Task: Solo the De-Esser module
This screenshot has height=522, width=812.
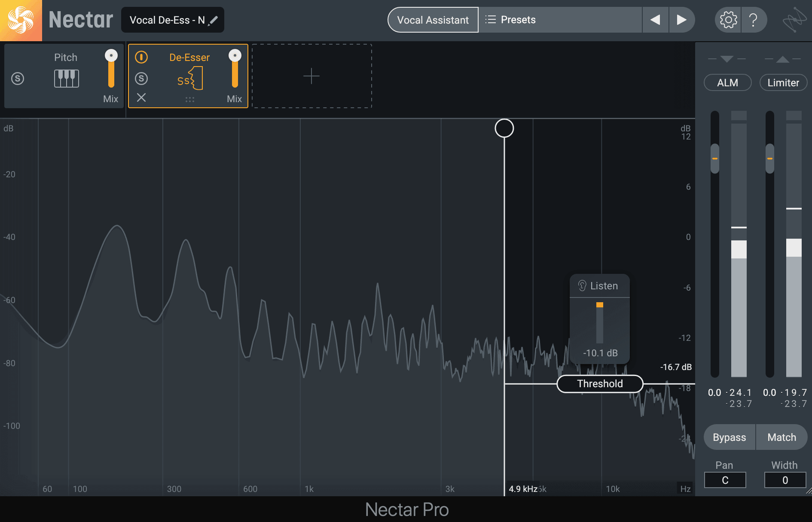Action: 141,79
